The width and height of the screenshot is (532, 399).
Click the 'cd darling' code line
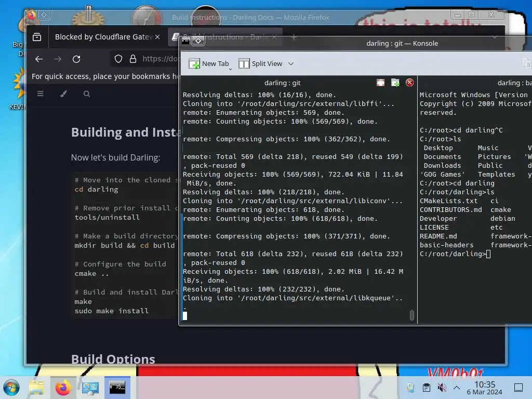click(x=96, y=189)
